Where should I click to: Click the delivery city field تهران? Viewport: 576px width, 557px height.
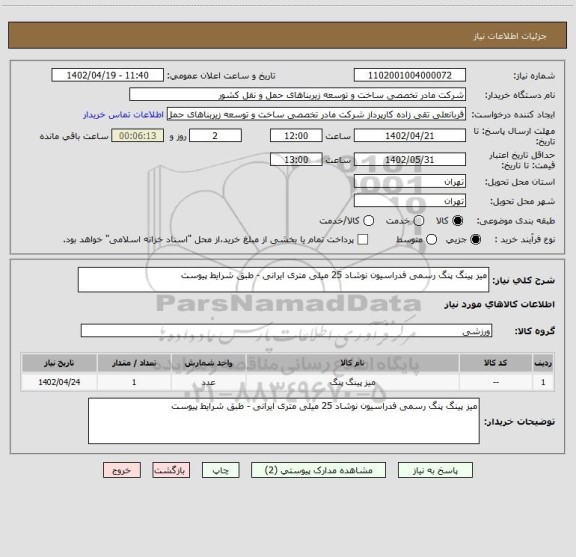pyautogui.click(x=410, y=201)
